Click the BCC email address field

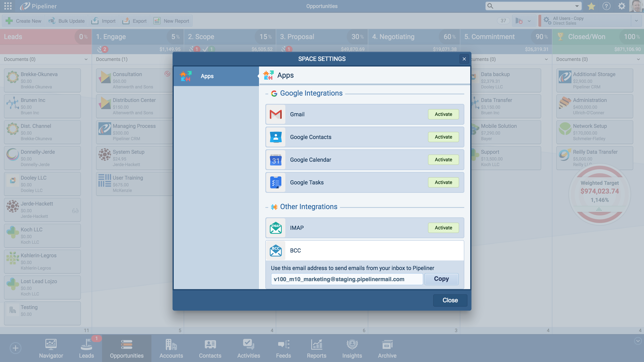tap(347, 279)
